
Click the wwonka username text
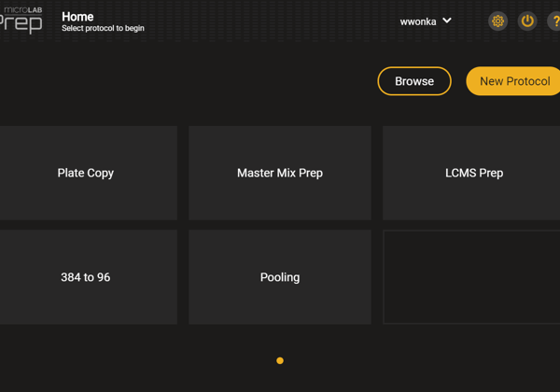click(x=418, y=21)
